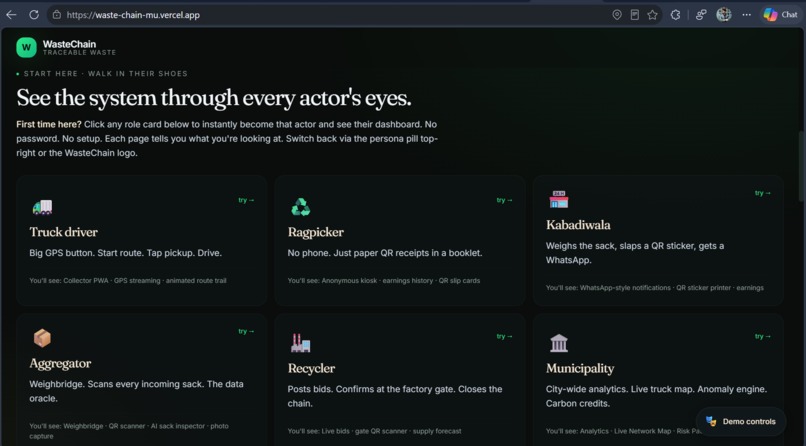This screenshot has height=446, width=806.
Task: Click the shop icon on Kabadiwala card
Action: (x=559, y=199)
